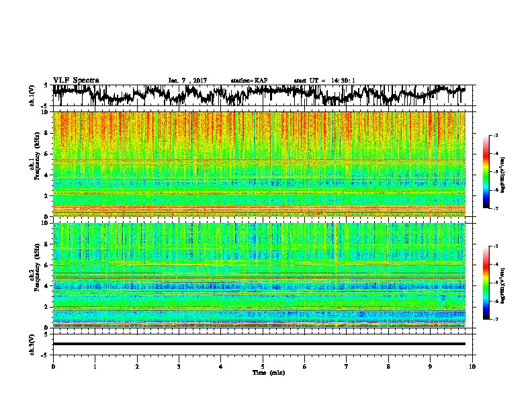Image resolution: width=532 pixels, height=411 pixels.
Task: Click inside the ch.1 spectrogram panel
Action: click(x=259, y=164)
